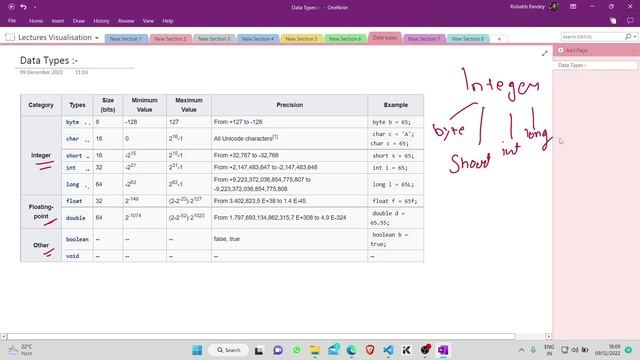Click the notebook sync status icon

point(613,21)
